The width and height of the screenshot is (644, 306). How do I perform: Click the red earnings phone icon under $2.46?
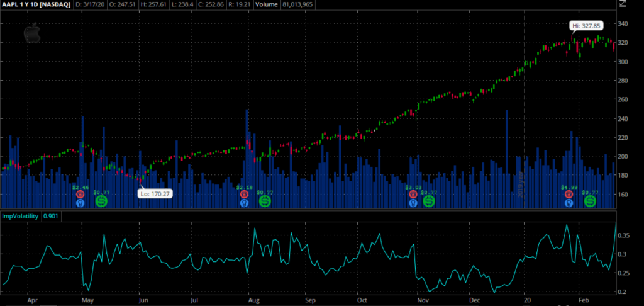[x=80, y=194]
